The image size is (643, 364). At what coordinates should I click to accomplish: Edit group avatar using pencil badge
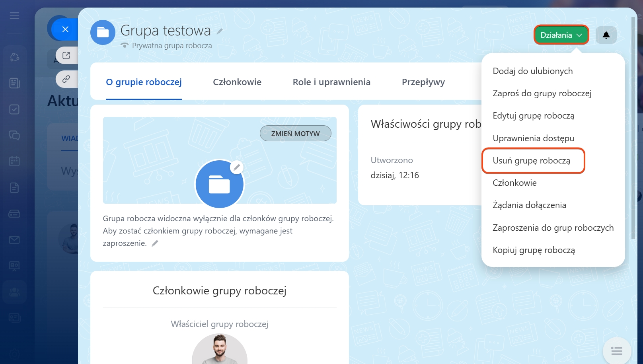tap(237, 167)
